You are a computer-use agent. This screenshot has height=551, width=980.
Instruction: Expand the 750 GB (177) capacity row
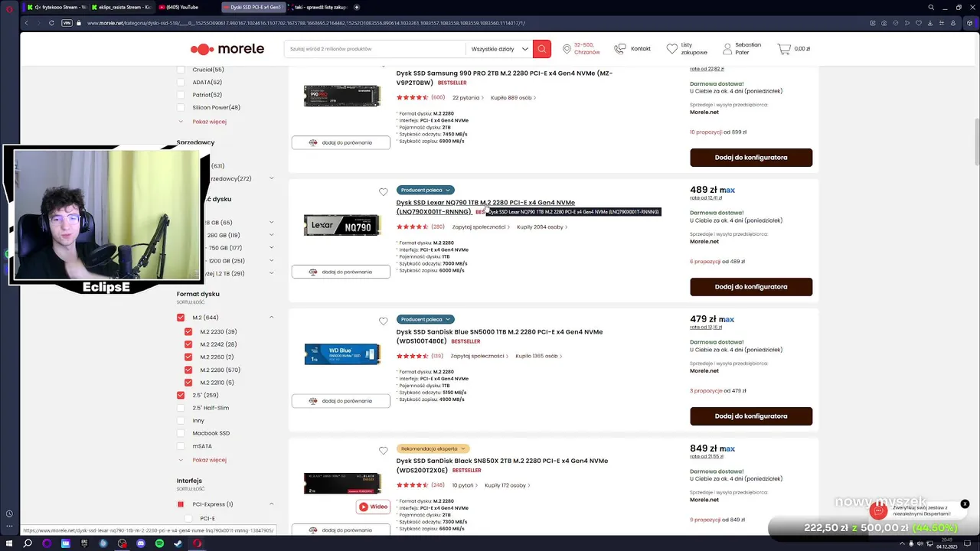click(x=271, y=248)
